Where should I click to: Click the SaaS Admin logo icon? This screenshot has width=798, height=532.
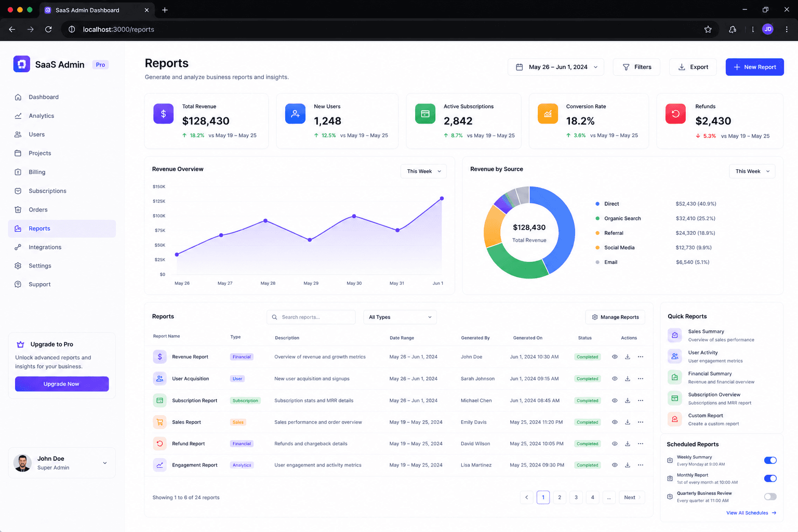21,64
